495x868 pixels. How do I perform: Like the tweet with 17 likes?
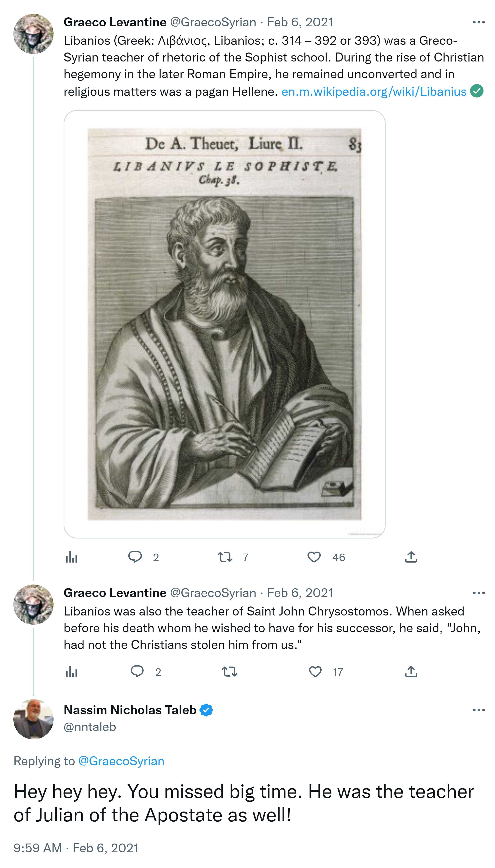click(x=315, y=672)
